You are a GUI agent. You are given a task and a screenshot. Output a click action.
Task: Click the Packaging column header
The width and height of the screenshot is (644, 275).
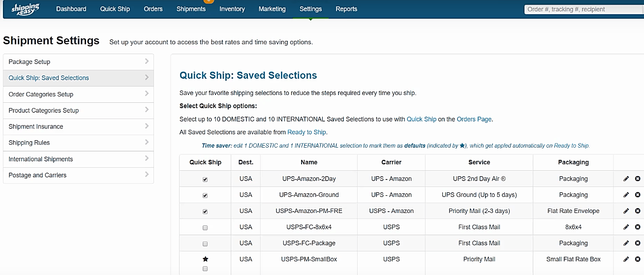pyautogui.click(x=573, y=162)
